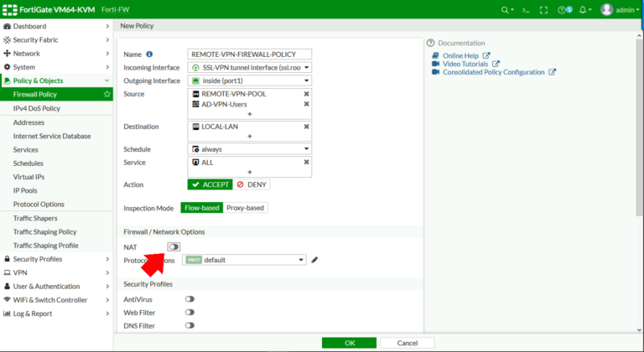Add a new Destination entry with plus
This screenshot has height=352, width=644.
[249, 137]
